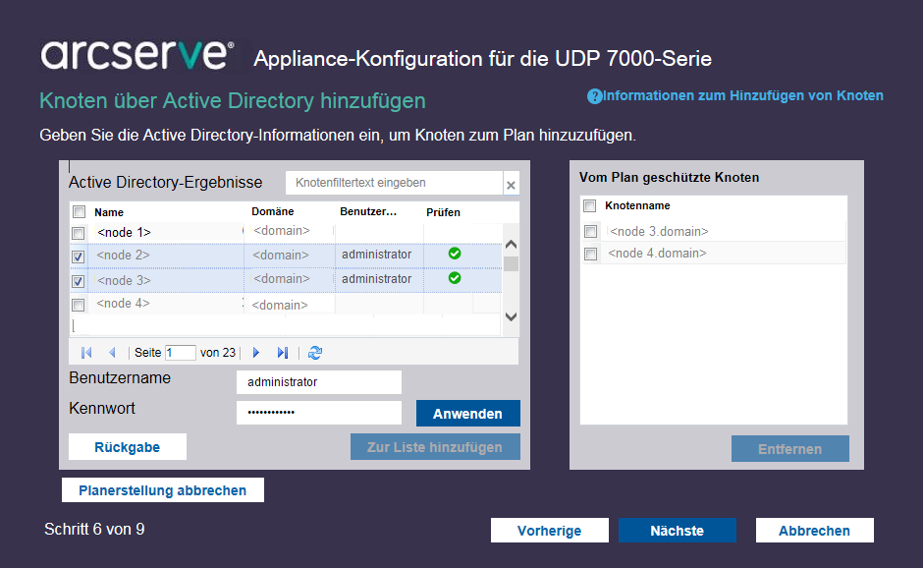Click the help icon beside Informationen link
The height and width of the screenshot is (569, 924).
[594, 96]
